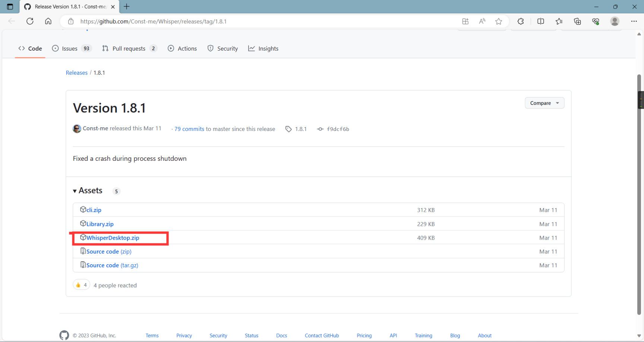Activate Read aloud icon

point(482,22)
